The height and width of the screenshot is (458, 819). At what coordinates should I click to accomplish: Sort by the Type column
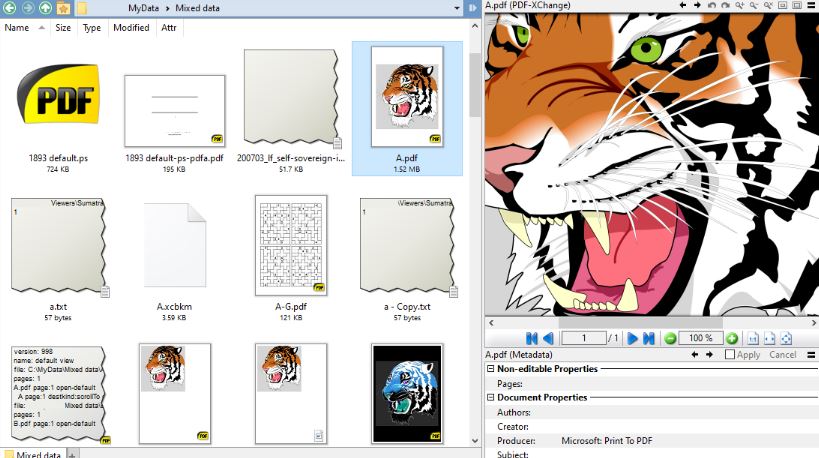click(92, 28)
